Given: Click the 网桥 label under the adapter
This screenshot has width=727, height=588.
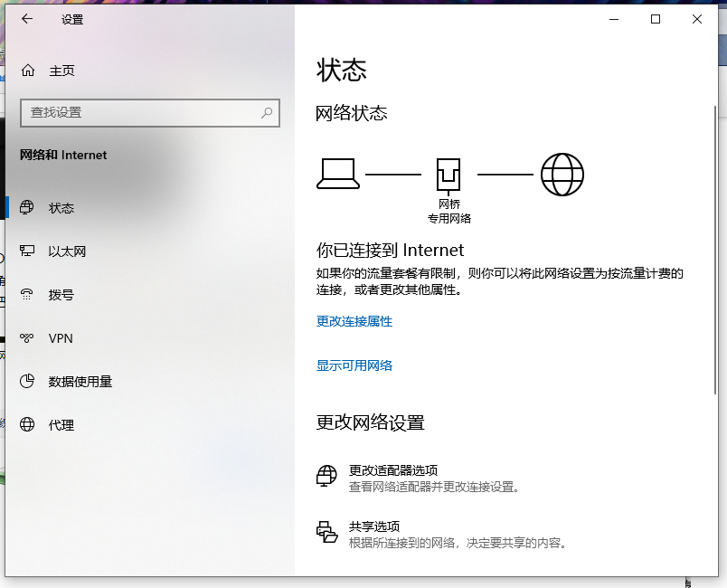Looking at the screenshot, I should pos(449,204).
